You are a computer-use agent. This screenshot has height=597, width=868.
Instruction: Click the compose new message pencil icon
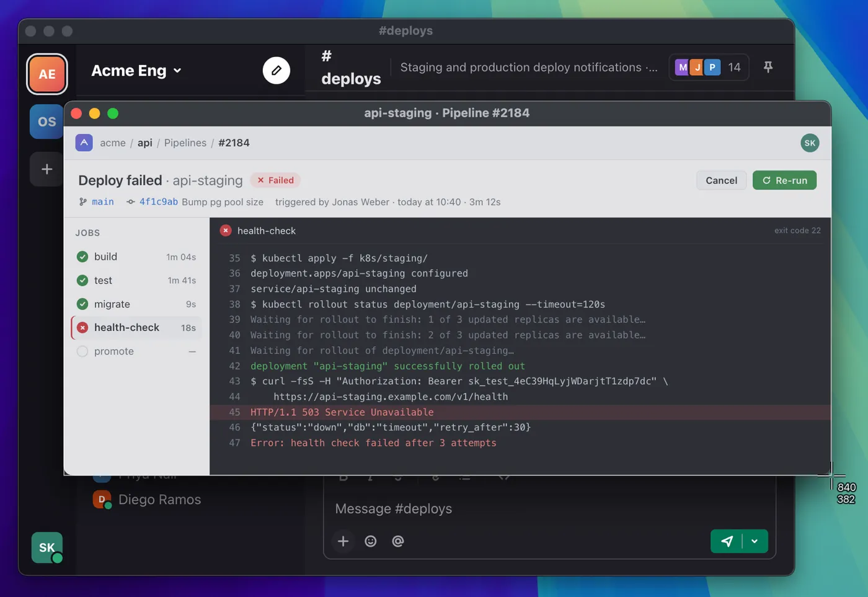[x=276, y=71]
